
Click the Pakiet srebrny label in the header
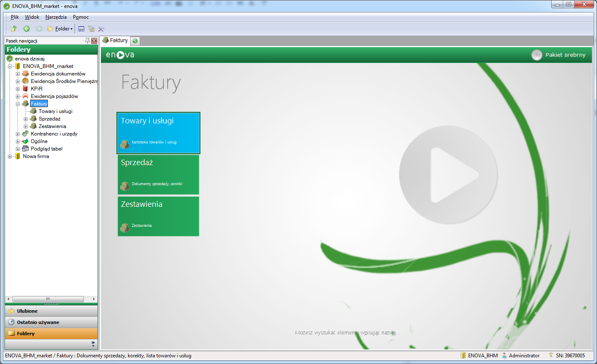click(x=565, y=55)
